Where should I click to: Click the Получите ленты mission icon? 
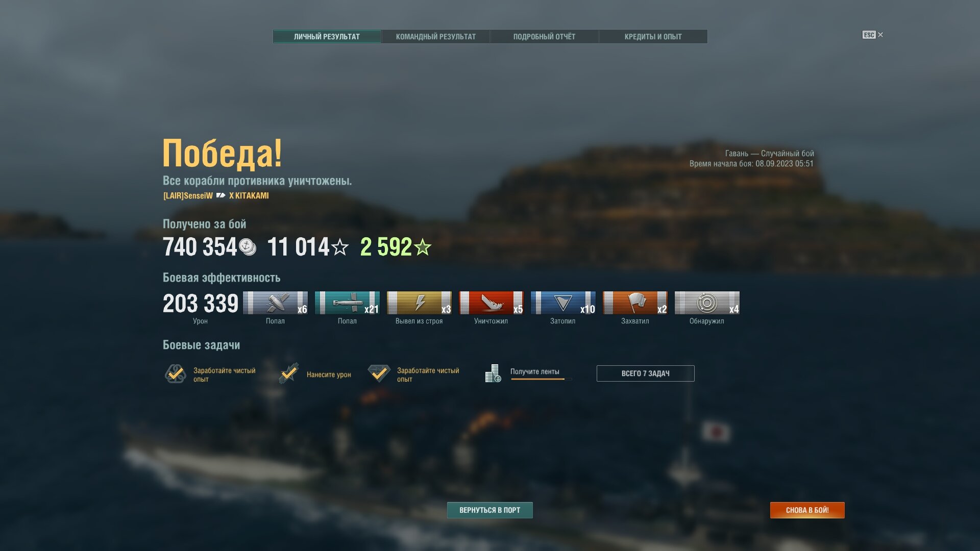493,373
